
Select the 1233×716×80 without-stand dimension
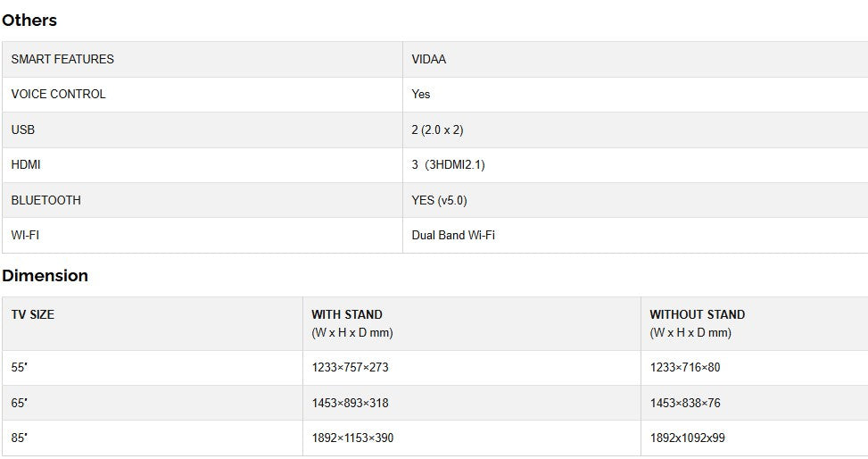coord(685,367)
